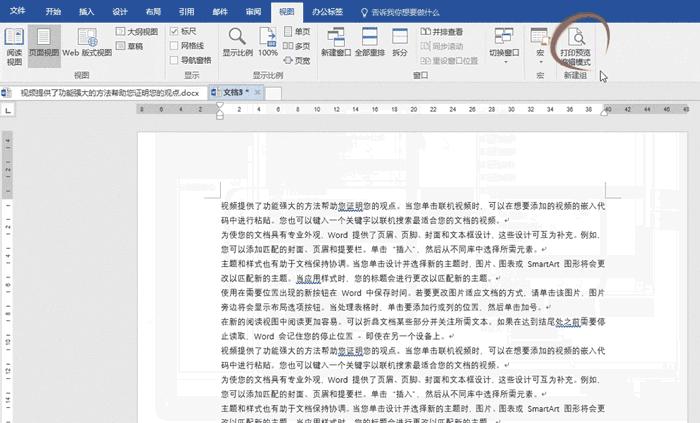Switch to Web Layout view (Web 版式视图)
The image size is (700, 423).
click(87, 43)
